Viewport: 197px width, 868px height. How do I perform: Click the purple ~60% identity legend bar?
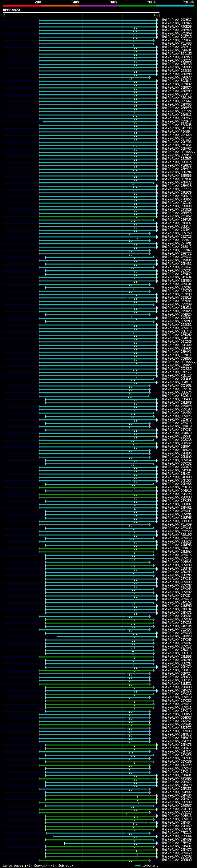point(98,6)
